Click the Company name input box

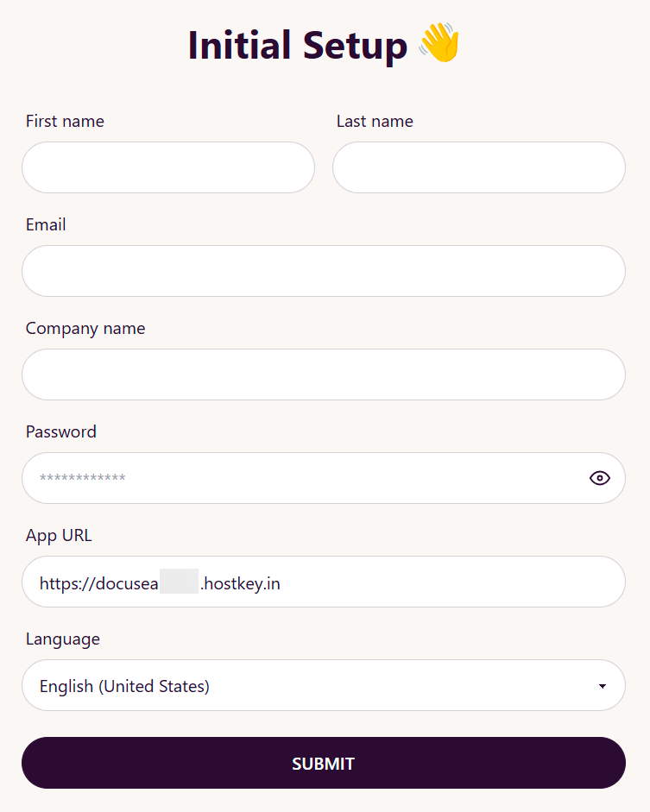tap(323, 375)
